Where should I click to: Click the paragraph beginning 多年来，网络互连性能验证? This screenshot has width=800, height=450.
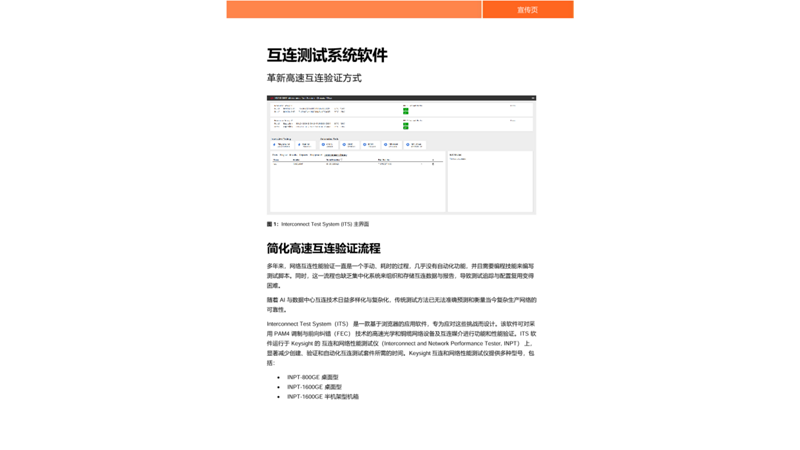pos(401,276)
